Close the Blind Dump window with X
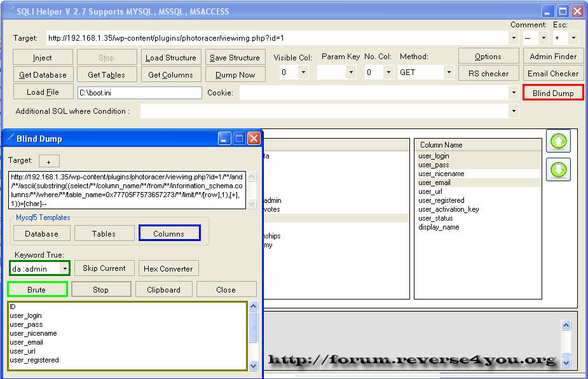Screen dimensions: 588x379 [254, 139]
